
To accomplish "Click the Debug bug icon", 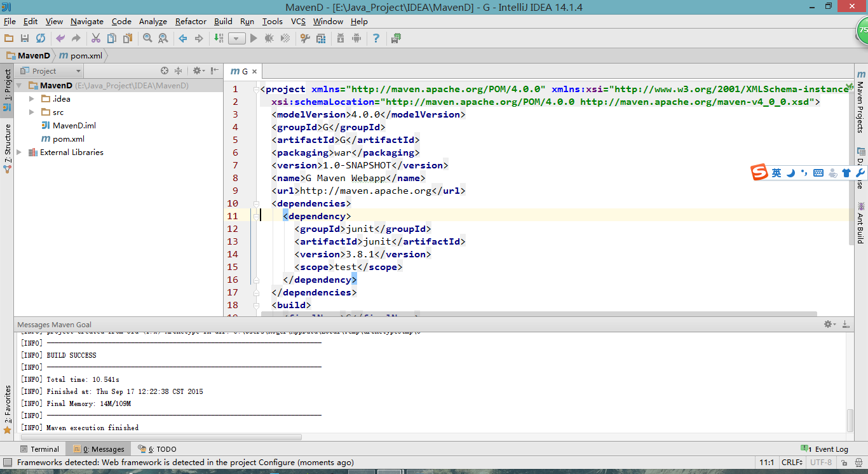I will tap(269, 38).
